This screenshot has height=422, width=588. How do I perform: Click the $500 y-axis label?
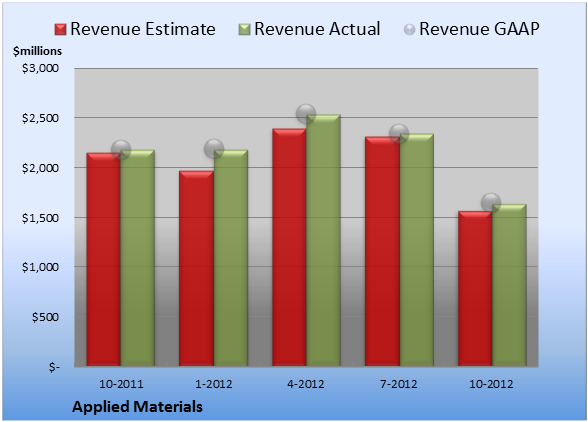(x=45, y=317)
